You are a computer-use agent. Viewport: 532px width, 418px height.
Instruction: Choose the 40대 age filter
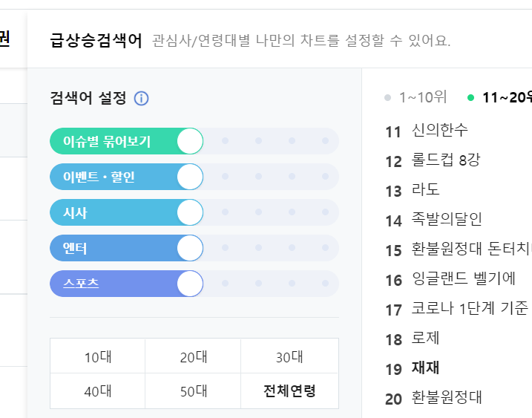coord(98,391)
